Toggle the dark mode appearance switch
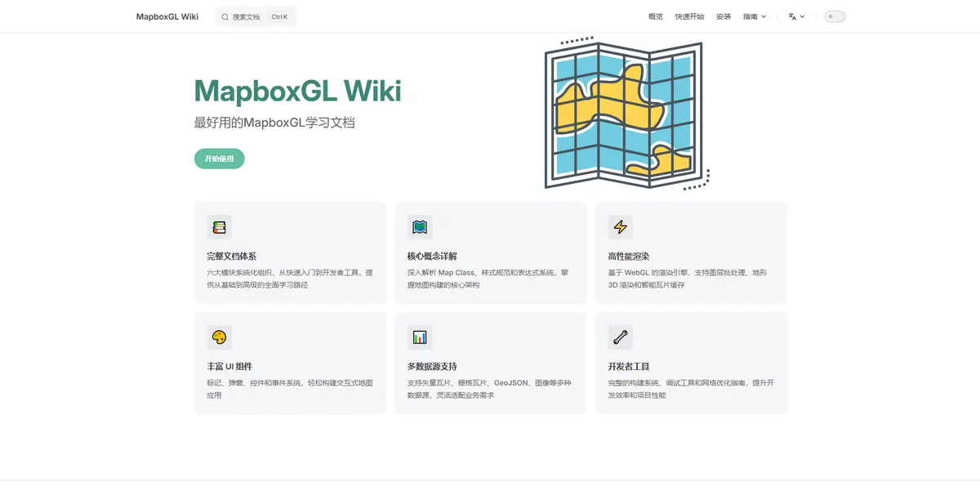980x491 pixels. [x=835, y=16]
